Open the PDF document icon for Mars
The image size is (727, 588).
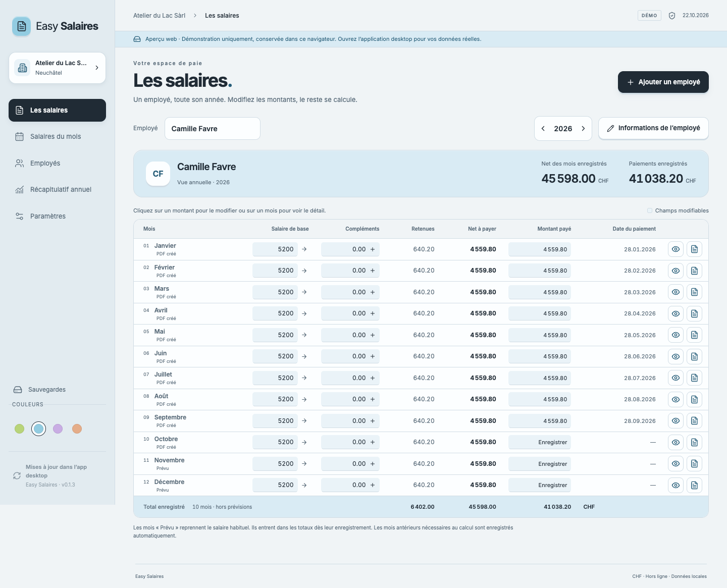coord(694,292)
